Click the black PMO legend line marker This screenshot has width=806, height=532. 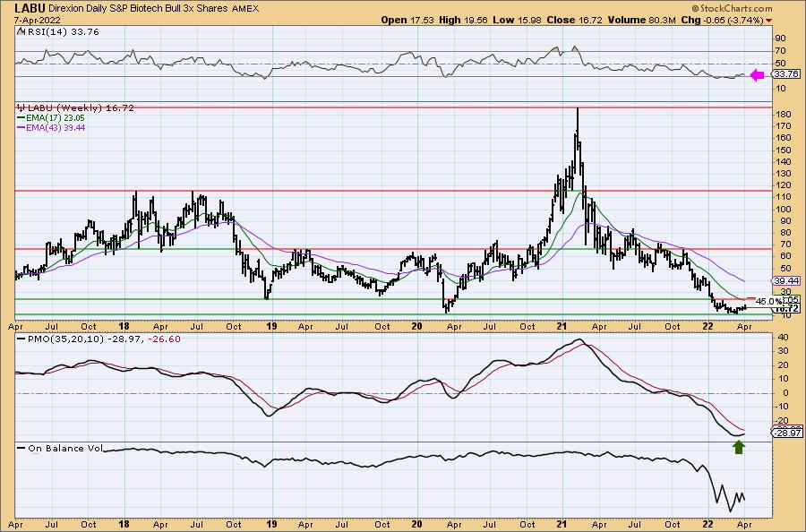tap(21, 339)
